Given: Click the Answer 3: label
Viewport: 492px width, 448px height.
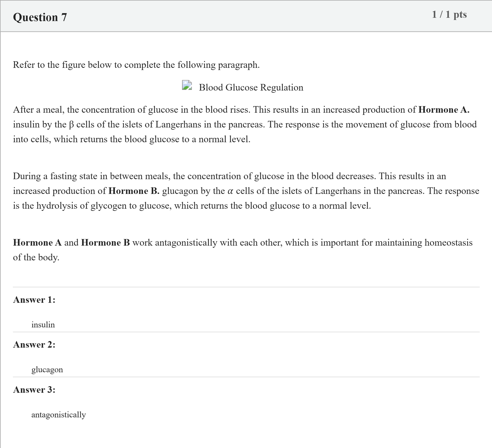Looking at the screenshot, I should (34, 389).
